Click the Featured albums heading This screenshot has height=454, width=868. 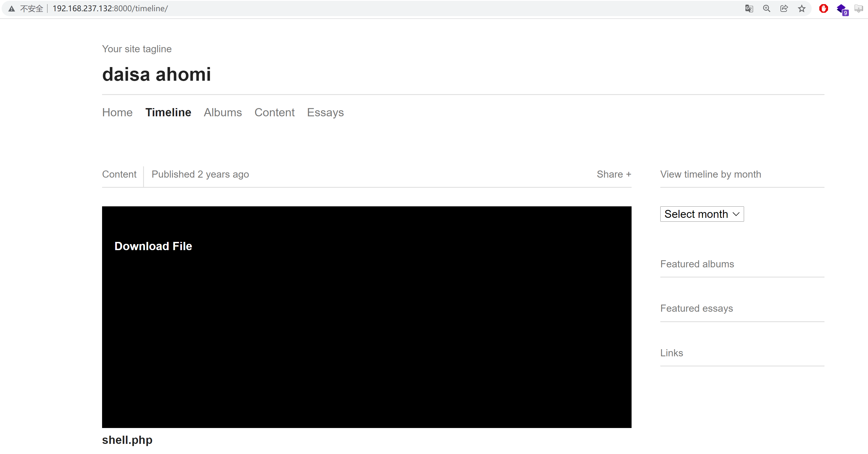[697, 264]
